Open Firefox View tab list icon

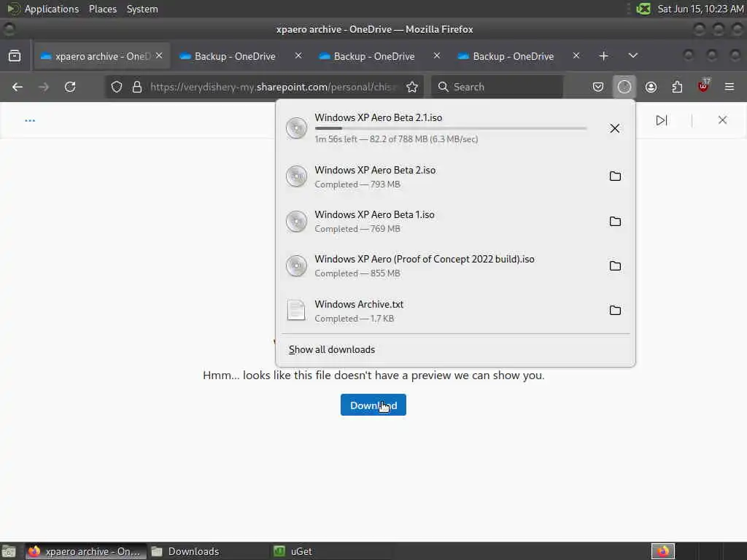(x=15, y=55)
